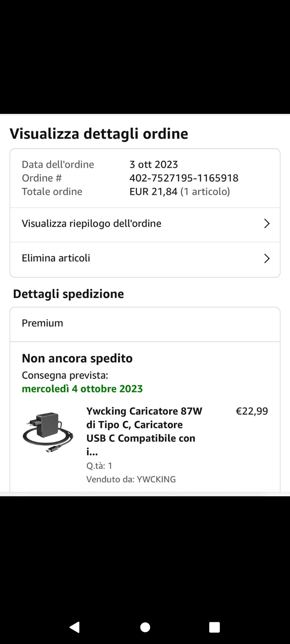Tap the arrow beside Elimina articoli
The image size is (290, 644).
click(x=266, y=258)
